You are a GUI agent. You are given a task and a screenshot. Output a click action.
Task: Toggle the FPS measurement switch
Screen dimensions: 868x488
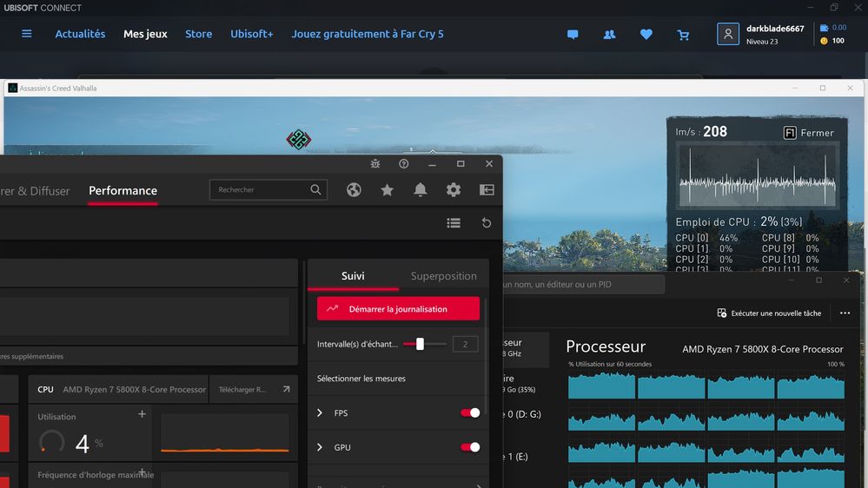[470, 412]
